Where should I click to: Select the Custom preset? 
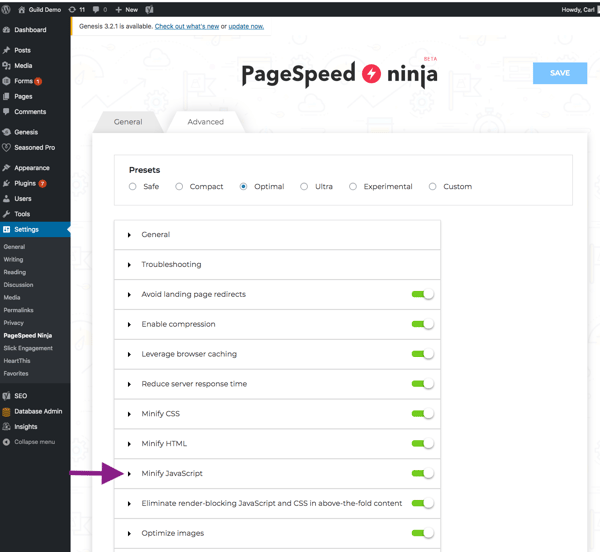[432, 187]
